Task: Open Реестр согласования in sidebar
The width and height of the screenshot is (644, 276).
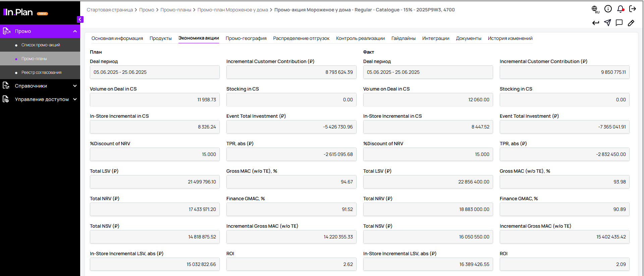Action: (41, 72)
